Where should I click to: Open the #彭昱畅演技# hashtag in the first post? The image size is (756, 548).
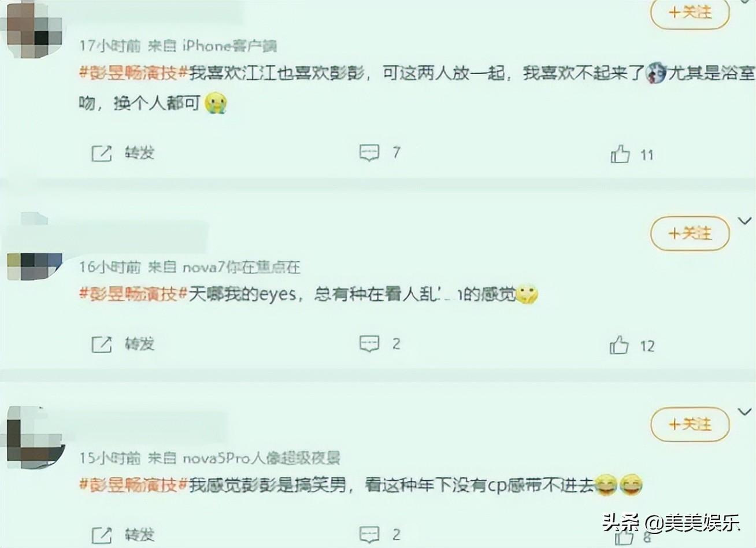134,73
